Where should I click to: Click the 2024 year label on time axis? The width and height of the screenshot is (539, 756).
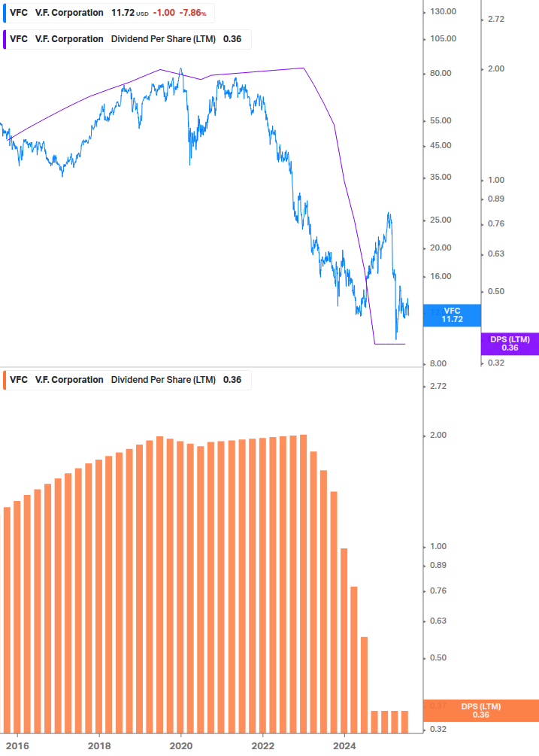click(x=344, y=746)
